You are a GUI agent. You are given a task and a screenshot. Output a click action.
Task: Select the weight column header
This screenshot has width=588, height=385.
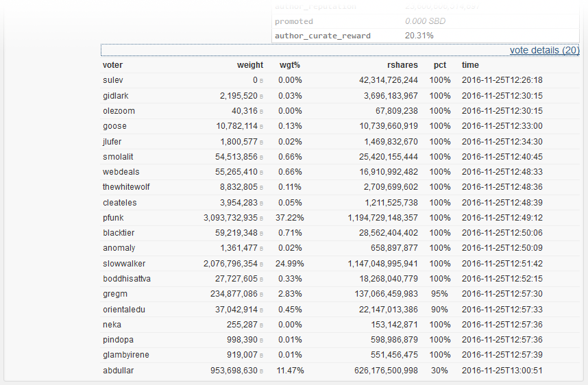(x=249, y=65)
